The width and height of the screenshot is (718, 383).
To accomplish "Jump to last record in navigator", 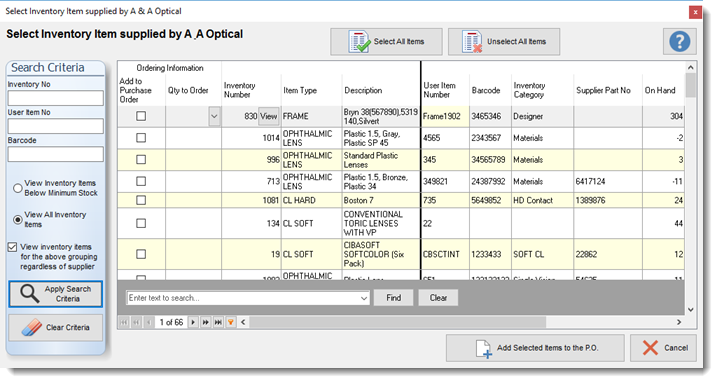I will point(218,322).
